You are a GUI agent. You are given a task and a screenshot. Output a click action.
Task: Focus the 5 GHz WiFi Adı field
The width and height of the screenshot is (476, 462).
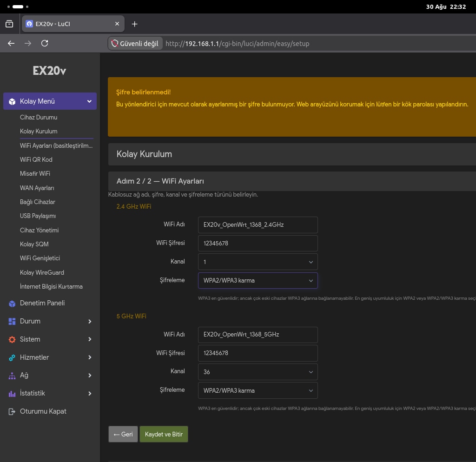(258, 335)
